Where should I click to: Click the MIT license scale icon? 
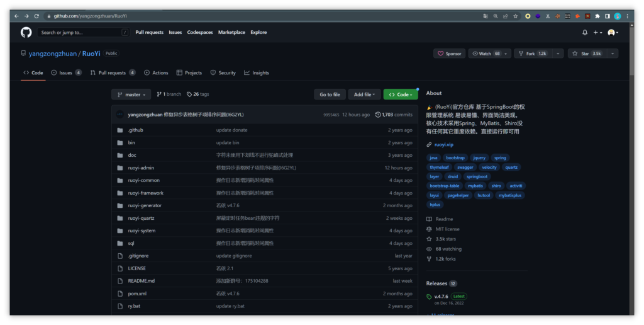429,229
